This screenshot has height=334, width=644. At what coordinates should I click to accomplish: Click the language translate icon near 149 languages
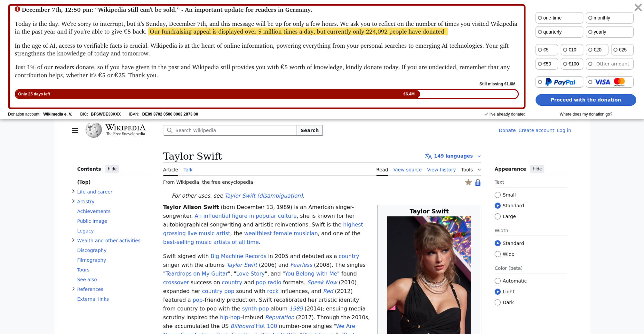(x=428, y=156)
